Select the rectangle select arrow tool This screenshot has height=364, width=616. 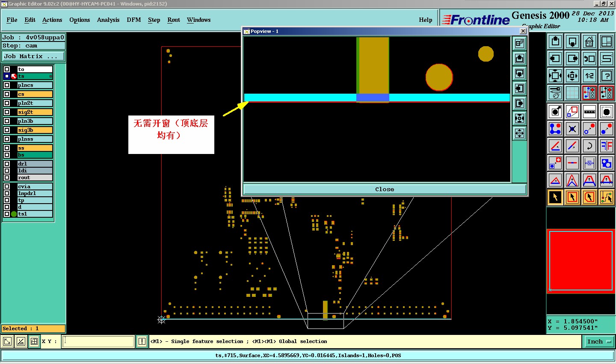click(x=572, y=197)
